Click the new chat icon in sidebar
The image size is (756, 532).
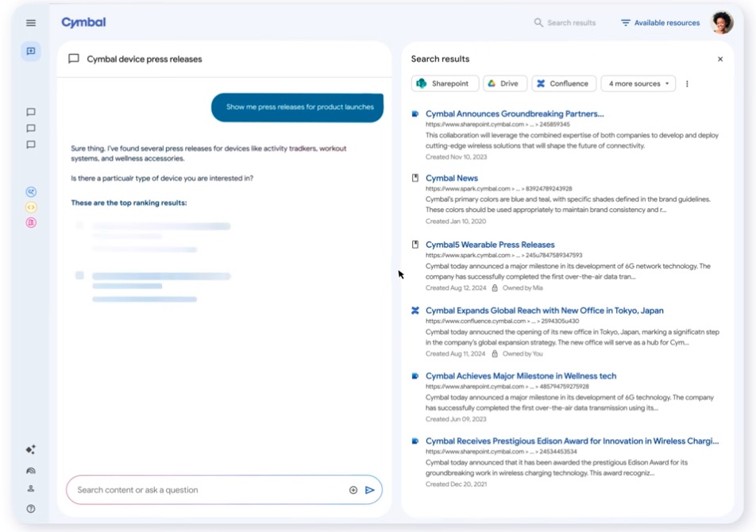(31, 52)
